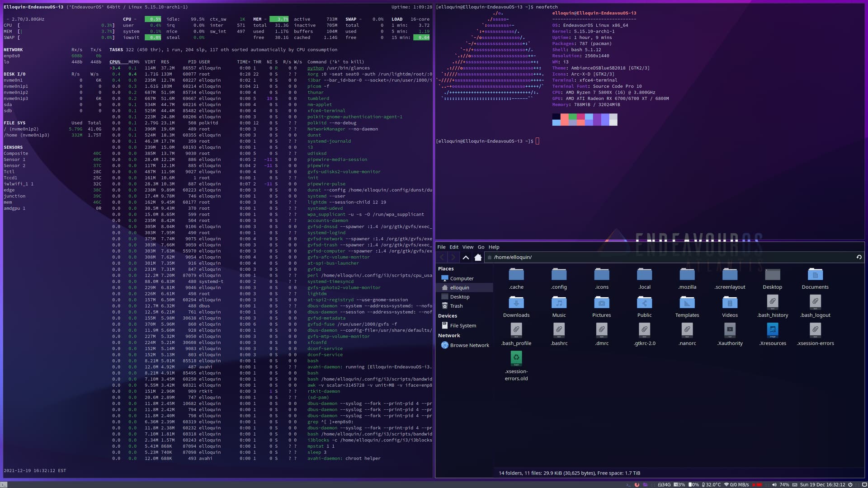The image size is (868, 488).
Task: Select the .bashrc file
Action: click(x=559, y=334)
